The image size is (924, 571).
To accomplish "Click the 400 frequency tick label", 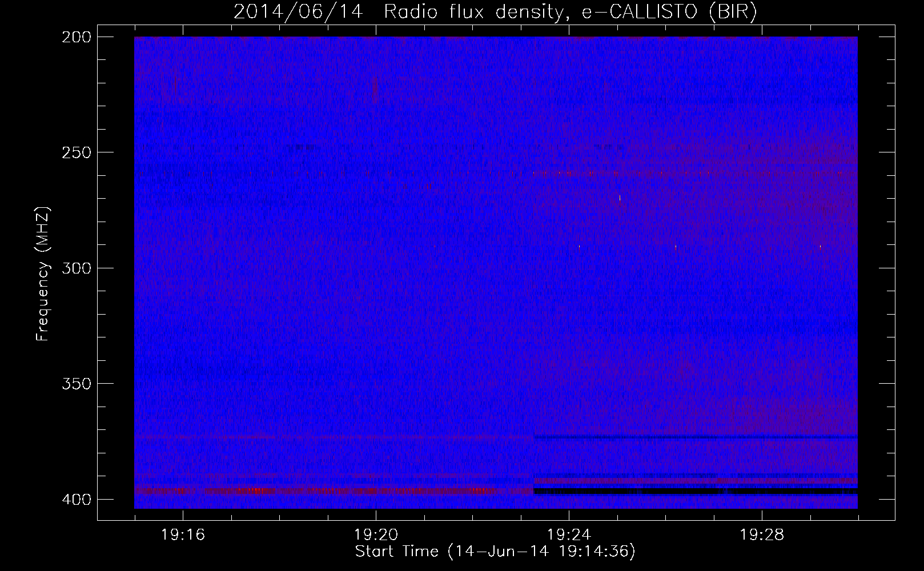I will (x=77, y=499).
